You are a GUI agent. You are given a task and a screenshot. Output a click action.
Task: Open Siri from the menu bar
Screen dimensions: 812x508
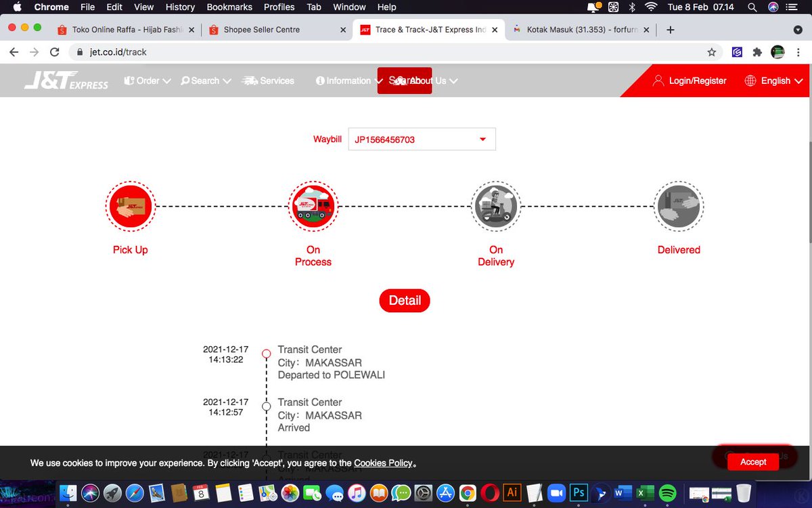click(x=773, y=7)
